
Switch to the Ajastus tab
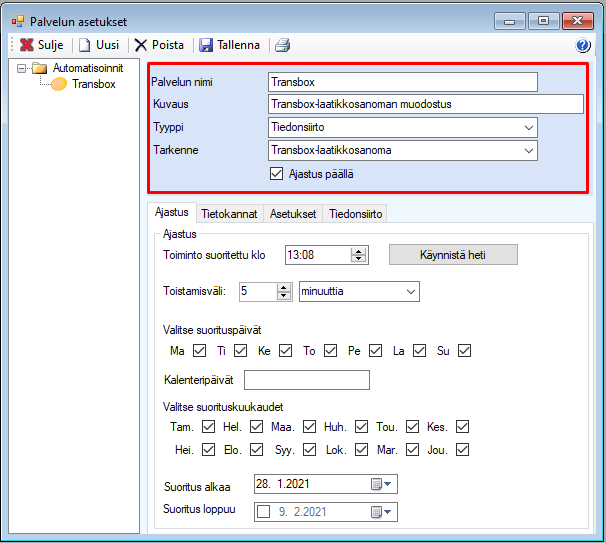[x=172, y=212]
